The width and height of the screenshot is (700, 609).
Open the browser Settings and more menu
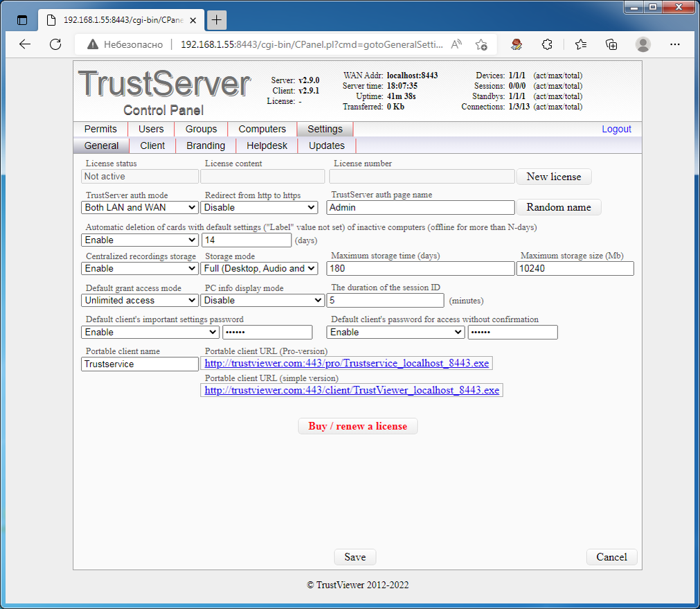[x=675, y=44]
